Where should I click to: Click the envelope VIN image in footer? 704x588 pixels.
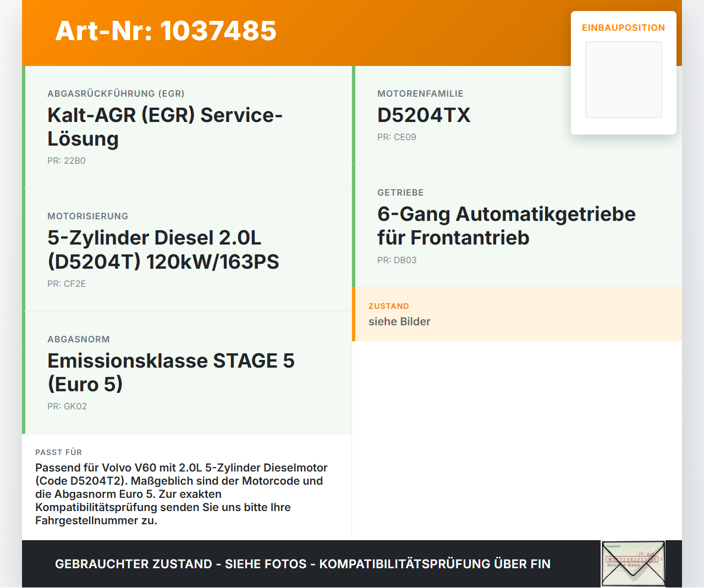[633, 564]
